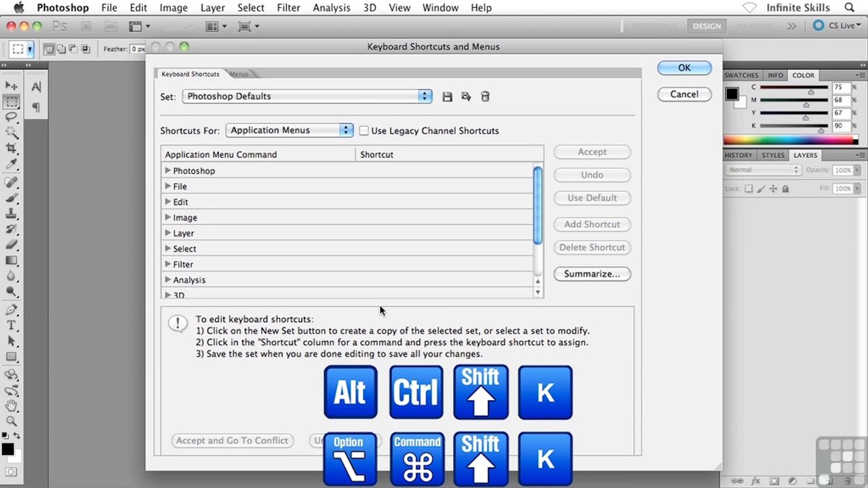Select the Pen tool
The image size is (868, 488).
(12, 310)
